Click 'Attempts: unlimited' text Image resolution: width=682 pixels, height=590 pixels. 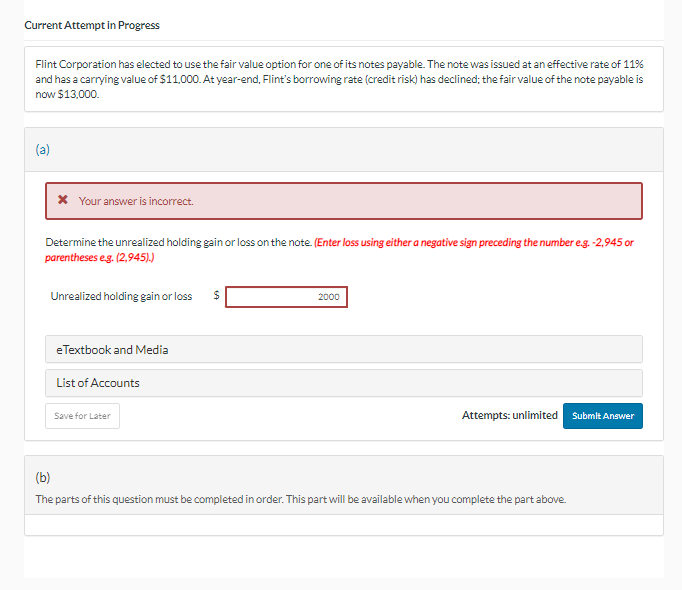point(509,415)
